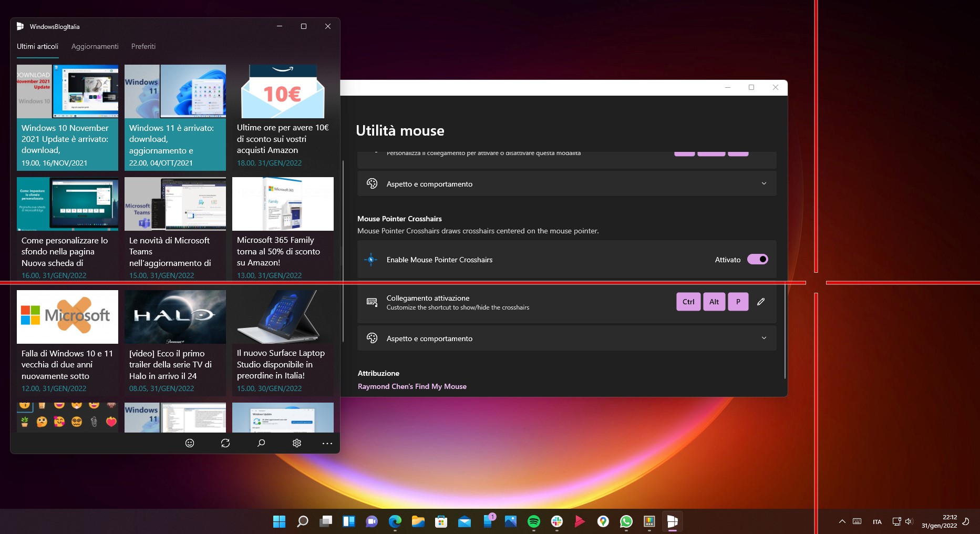Screen dimensions: 980x534
Task: Click the Alt shortcut key button
Action: (714, 302)
